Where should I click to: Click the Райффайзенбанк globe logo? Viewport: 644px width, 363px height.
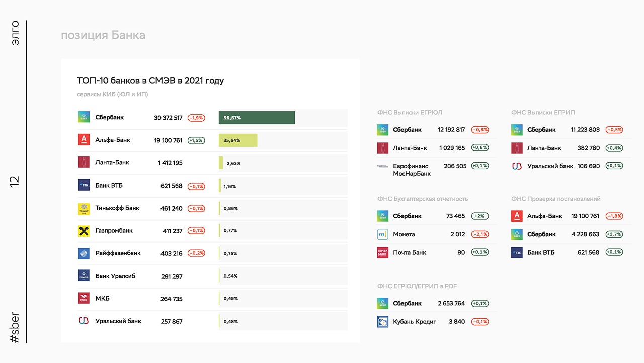pos(84,253)
